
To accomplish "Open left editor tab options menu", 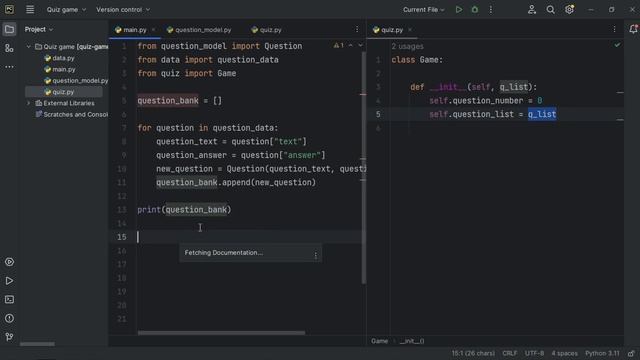I will 357,29.
